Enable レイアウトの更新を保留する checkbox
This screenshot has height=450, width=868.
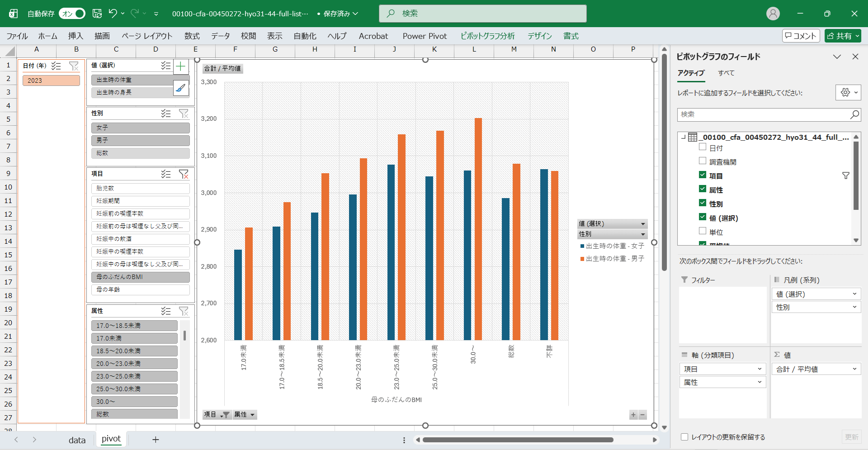pyautogui.click(x=684, y=437)
